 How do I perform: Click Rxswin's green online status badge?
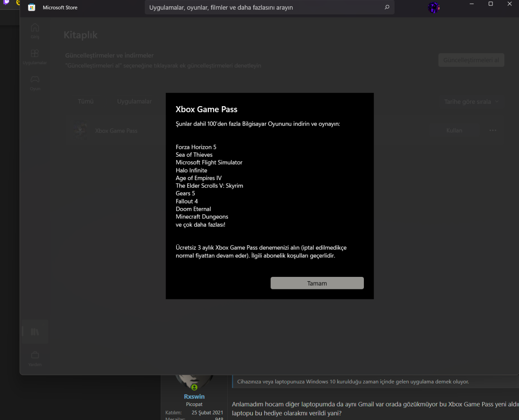point(194,387)
